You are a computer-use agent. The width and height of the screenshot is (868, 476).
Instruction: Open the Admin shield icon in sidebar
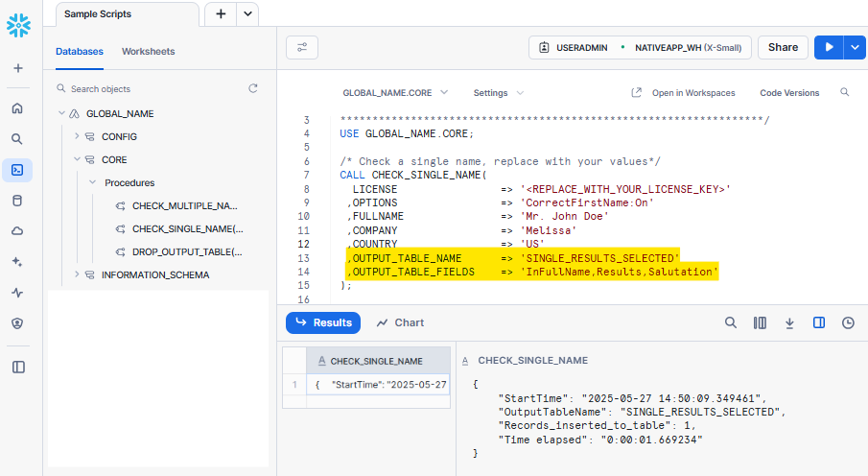[x=17, y=323]
